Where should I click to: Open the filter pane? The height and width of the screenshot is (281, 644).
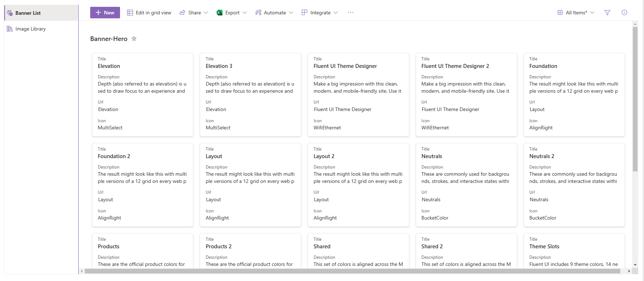pyautogui.click(x=607, y=13)
